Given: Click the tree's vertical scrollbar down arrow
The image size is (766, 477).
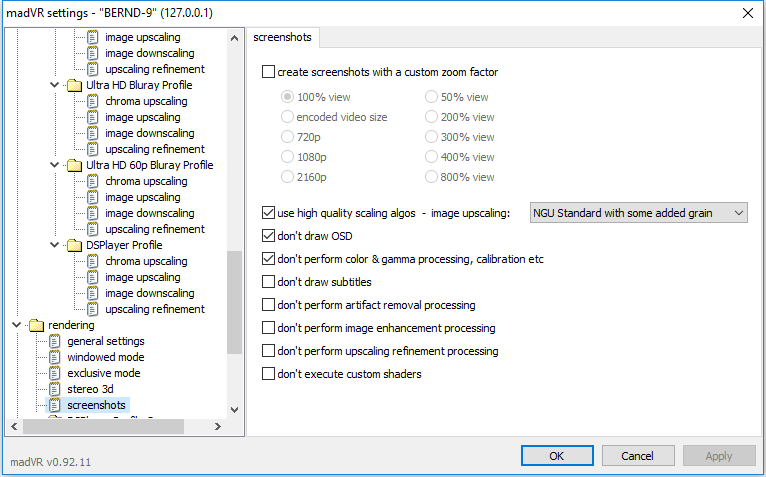Looking at the screenshot, I should point(234,410).
